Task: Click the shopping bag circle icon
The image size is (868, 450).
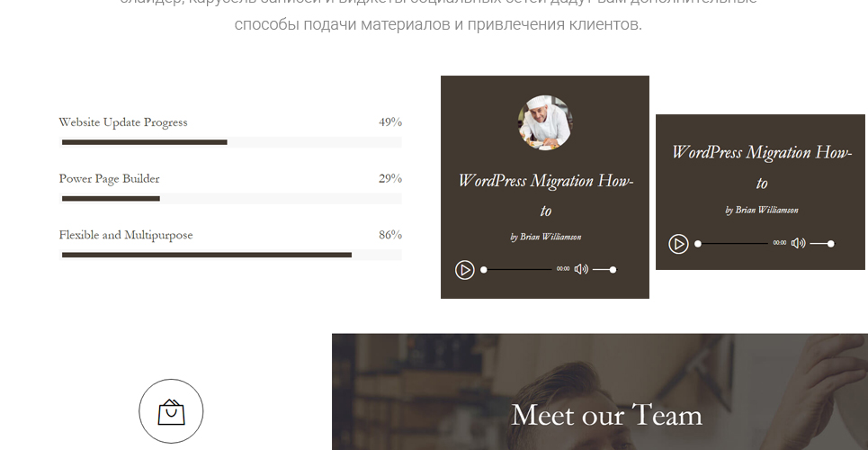Action: (171, 411)
